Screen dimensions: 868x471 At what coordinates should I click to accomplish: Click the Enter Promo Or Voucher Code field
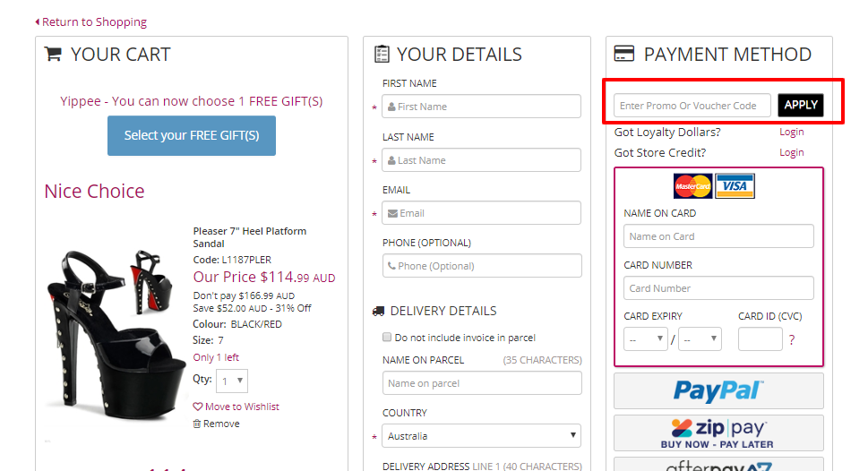tap(692, 106)
